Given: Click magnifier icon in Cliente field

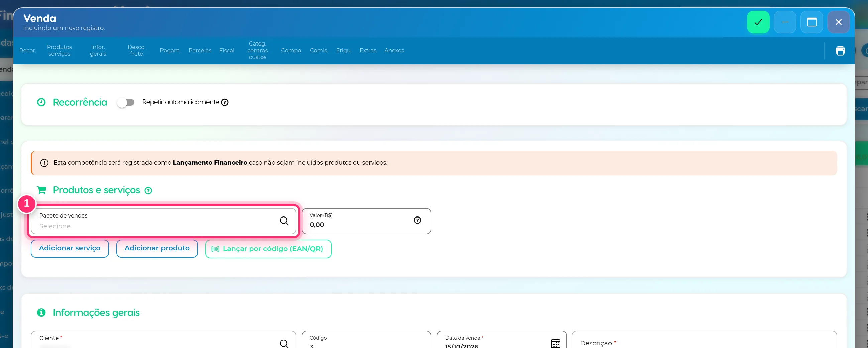Looking at the screenshot, I should coord(284,343).
